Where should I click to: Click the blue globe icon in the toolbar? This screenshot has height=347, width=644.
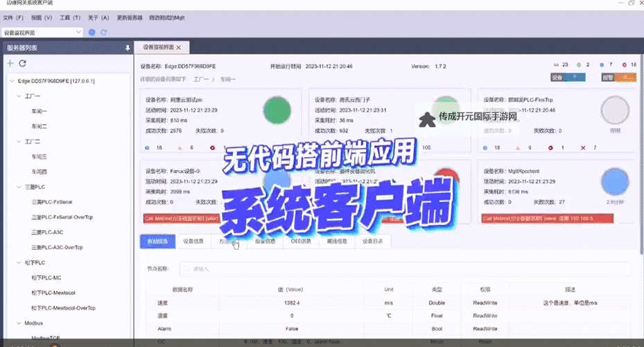92,32
